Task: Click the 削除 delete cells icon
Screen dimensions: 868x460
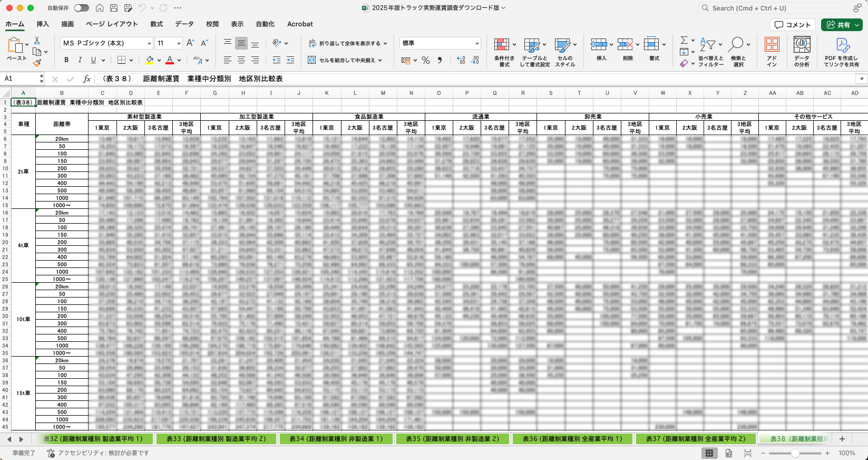Action: tap(625, 45)
